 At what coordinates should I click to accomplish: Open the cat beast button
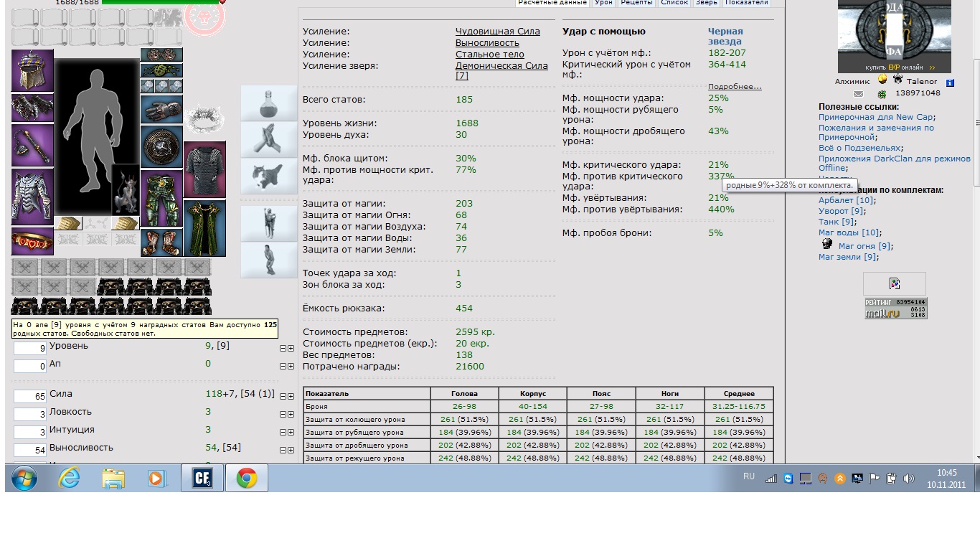(x=269, y=176)
